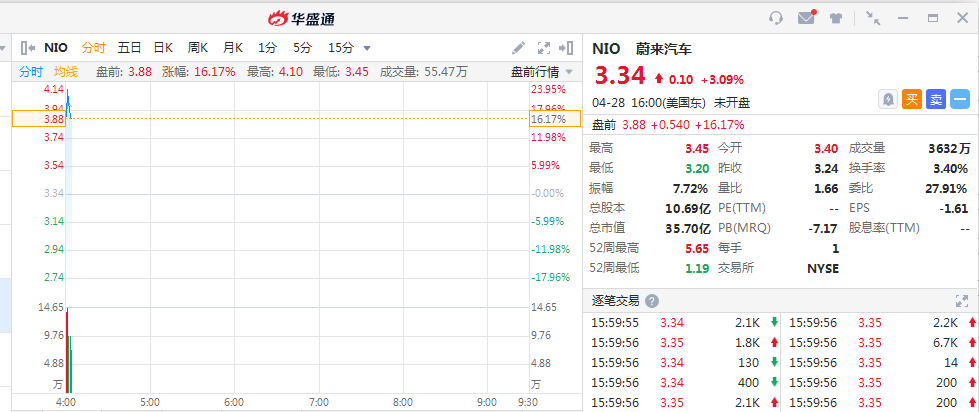Click the EPS -1.61 value

pos(953,208)
